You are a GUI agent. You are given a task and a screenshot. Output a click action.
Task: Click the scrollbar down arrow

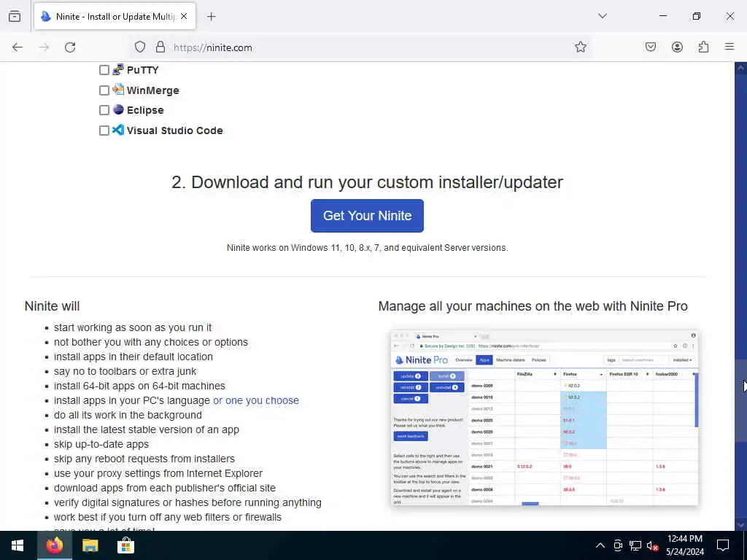[740, 525]
